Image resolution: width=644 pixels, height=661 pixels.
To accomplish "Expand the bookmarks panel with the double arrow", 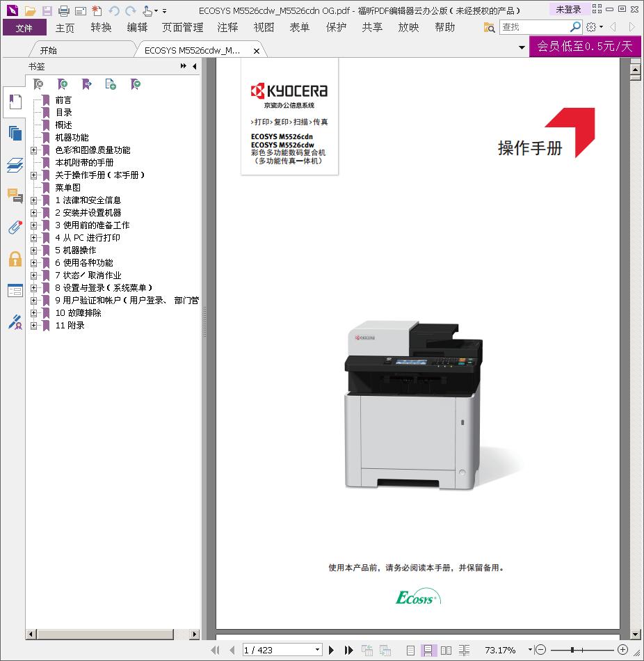I will tap(184, 66).
